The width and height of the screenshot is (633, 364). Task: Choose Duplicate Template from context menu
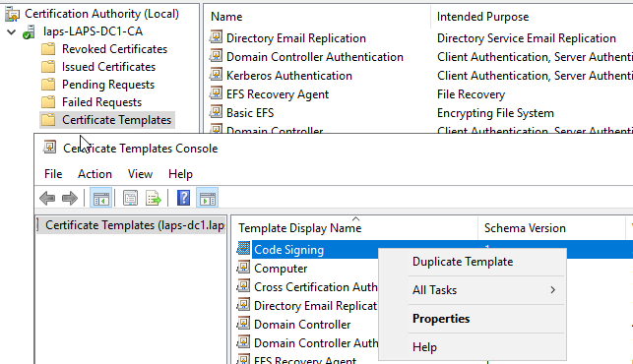463,262
